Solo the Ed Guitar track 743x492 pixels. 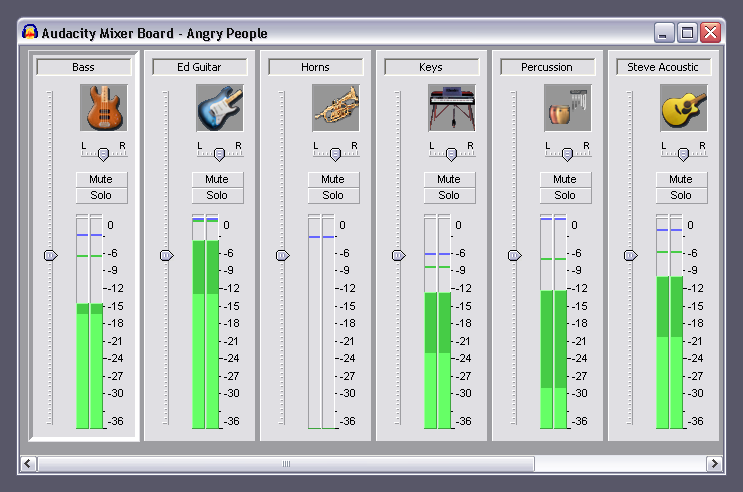click(217, 195)
